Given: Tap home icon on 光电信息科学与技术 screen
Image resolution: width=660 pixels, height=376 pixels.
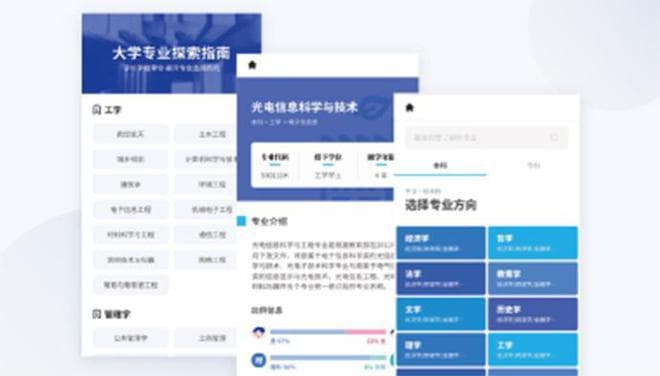Looking at the screenshot, I should pos(252,65).
